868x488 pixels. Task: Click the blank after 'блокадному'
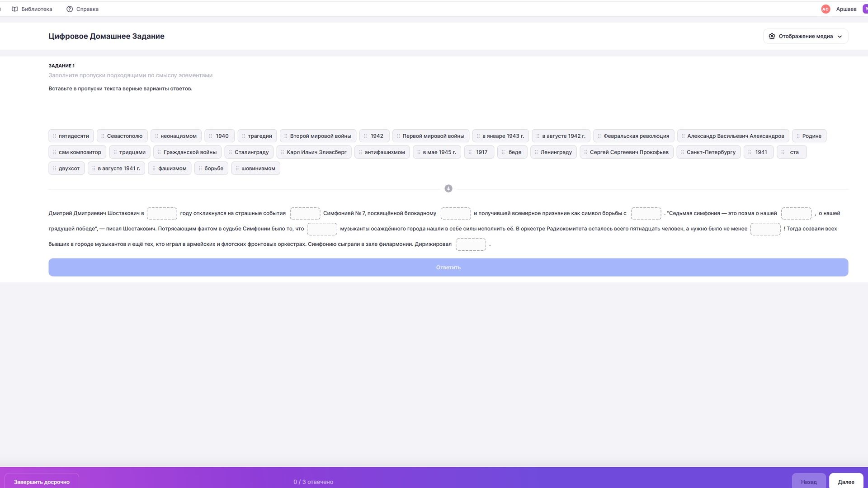coord(456,213)
